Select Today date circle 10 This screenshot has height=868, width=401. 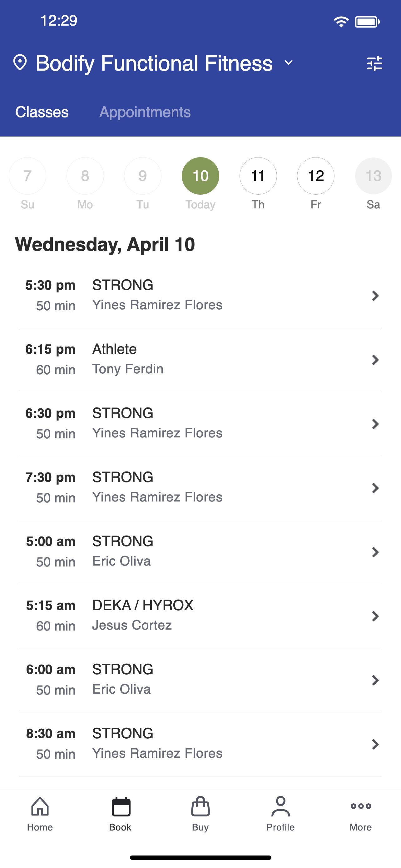tap(200, 176)
